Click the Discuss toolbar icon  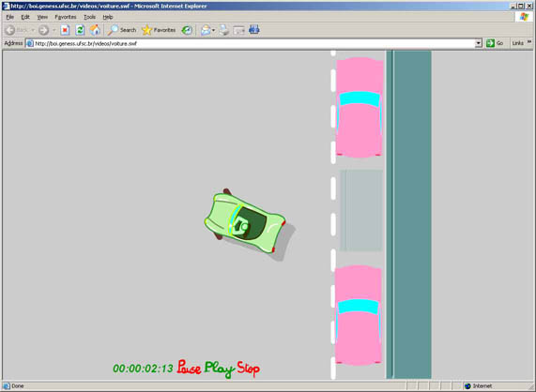coord(254,30)
